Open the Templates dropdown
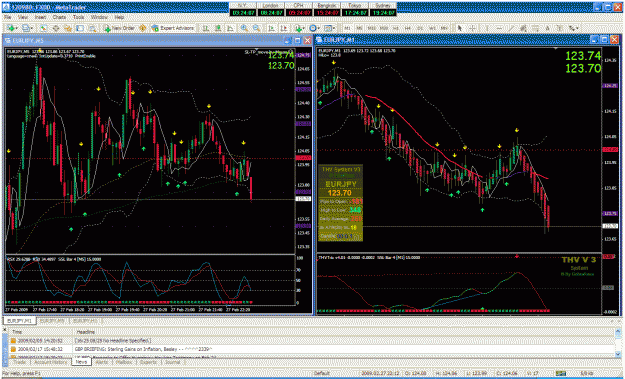The width and height of the screenshot is (625, 379). tap(329, 28)
